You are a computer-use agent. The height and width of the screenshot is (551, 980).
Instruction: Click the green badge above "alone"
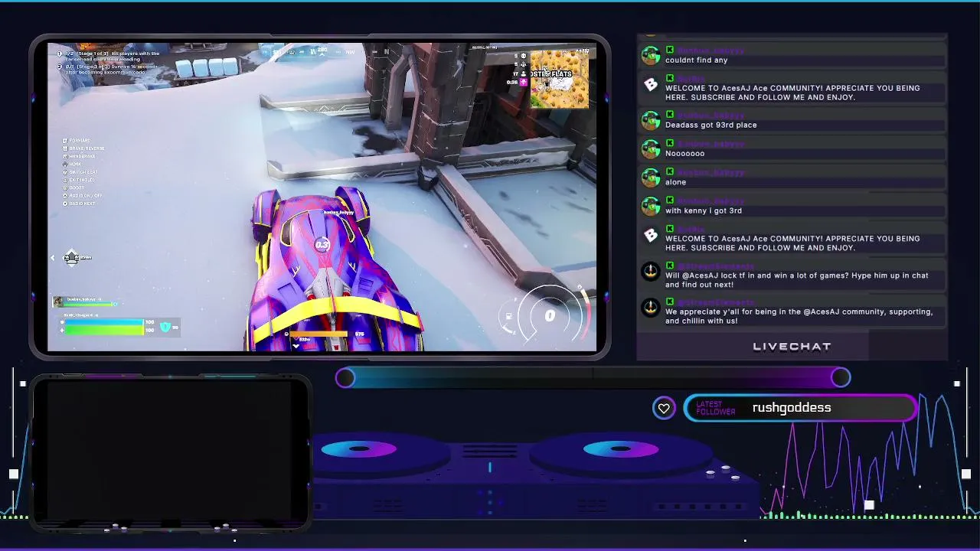pos(670,172)
